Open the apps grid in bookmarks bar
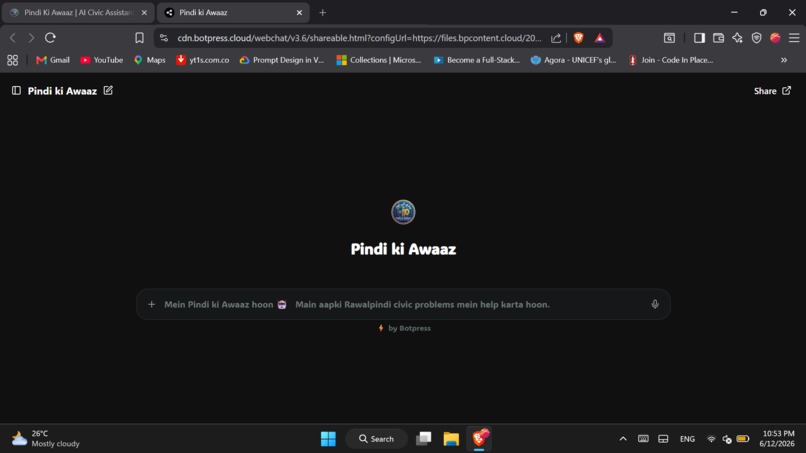This screenshot has height=453, width=806. [13, 60]
